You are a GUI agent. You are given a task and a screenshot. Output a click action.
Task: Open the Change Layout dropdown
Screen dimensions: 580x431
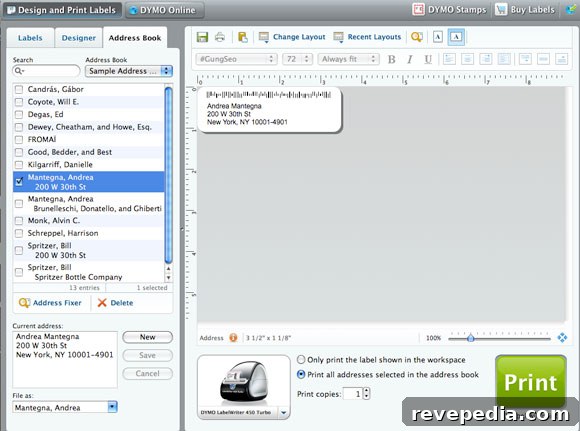[292, 37]
